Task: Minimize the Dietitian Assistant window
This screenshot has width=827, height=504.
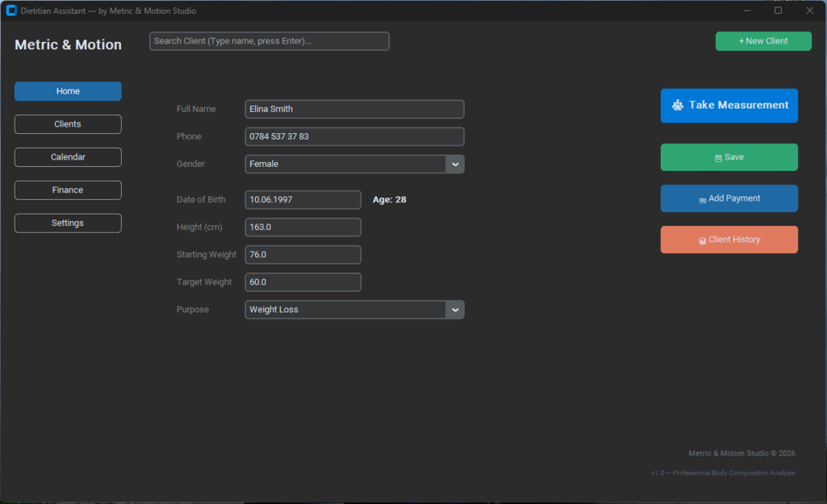Action: pos(747,11)
